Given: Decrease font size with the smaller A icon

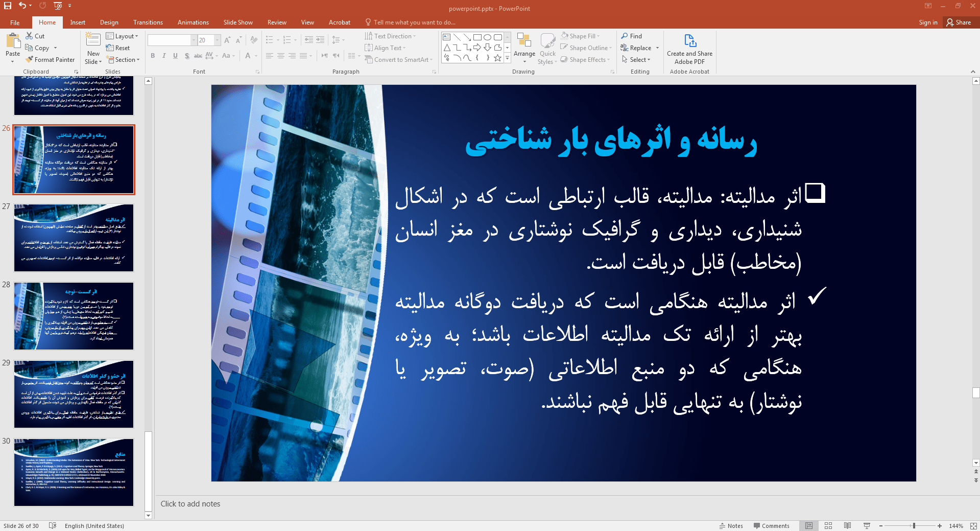Looking at the screenshot, I should click(238, 40).
